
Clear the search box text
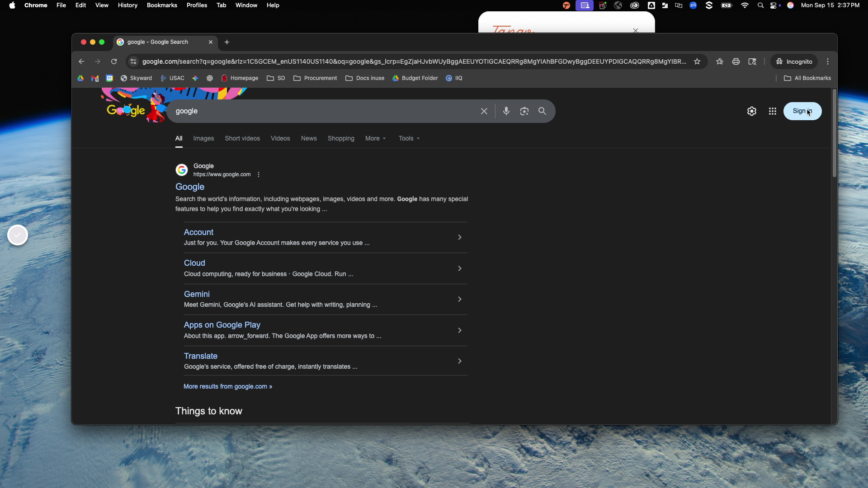click(484, 111)
